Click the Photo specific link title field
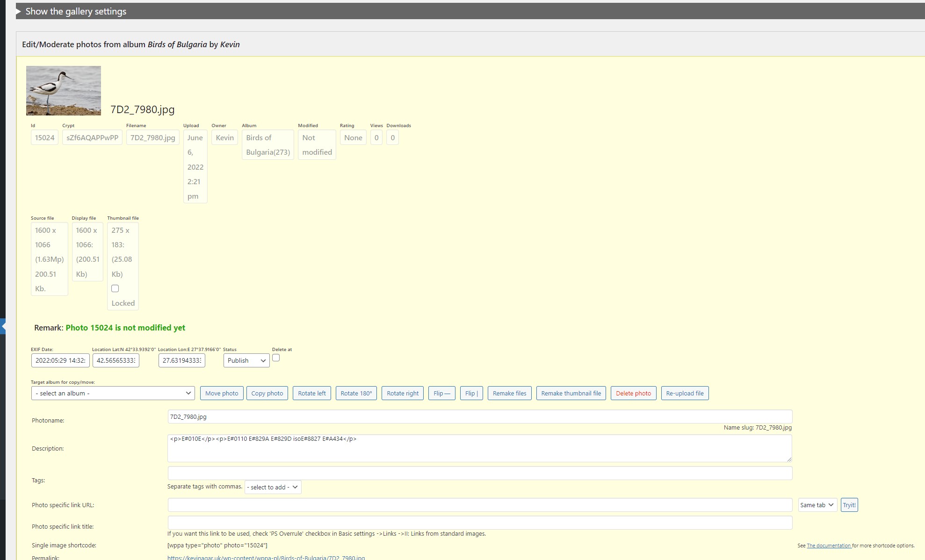Image resolution: width=925 pixels, height=560 pixels. [480, 523]
